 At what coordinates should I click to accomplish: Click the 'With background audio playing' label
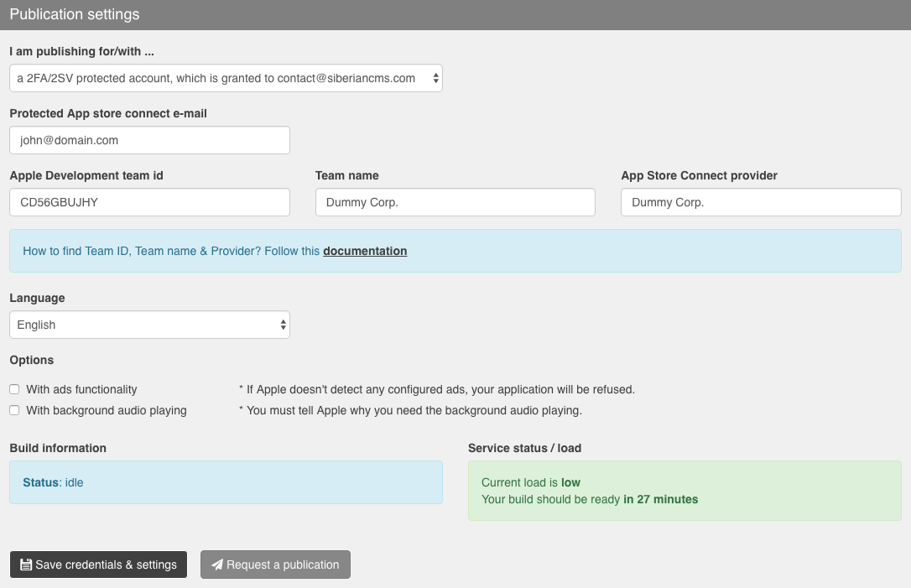[x=107, y=410]
